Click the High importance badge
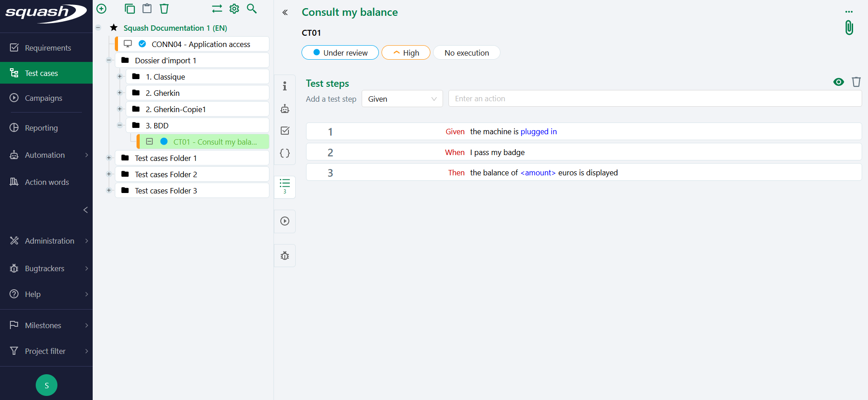 [x=406, y=53]
